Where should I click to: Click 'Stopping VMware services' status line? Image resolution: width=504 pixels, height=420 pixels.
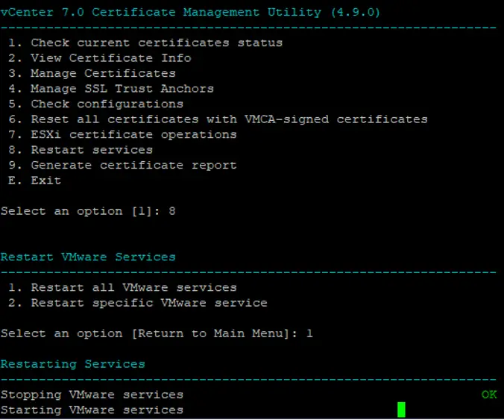point(92,395)
